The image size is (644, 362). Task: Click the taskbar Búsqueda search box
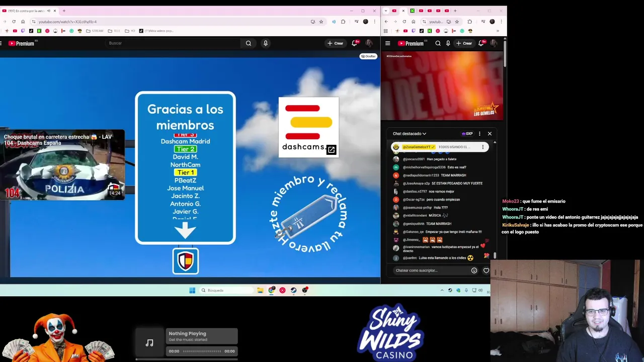pos(226,290)
